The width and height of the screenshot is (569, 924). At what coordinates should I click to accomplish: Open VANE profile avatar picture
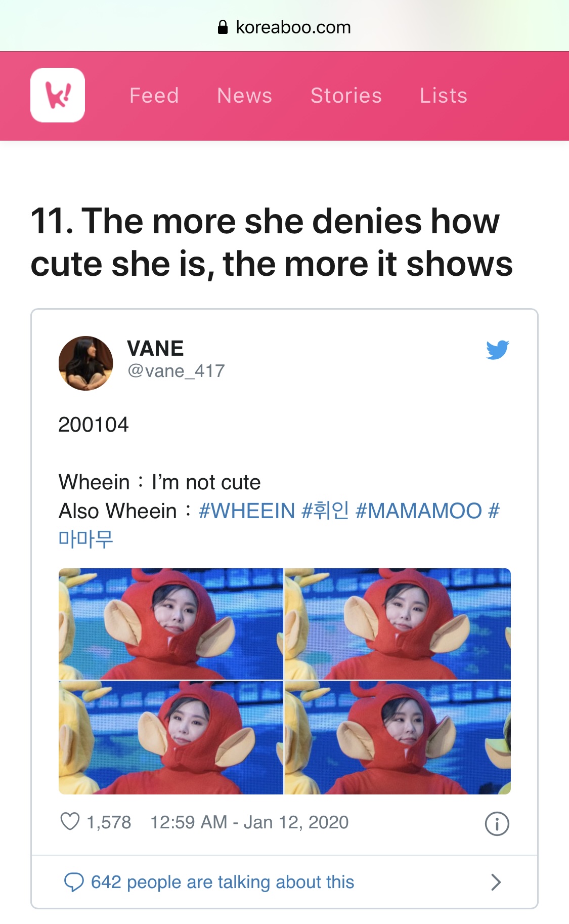86,363
